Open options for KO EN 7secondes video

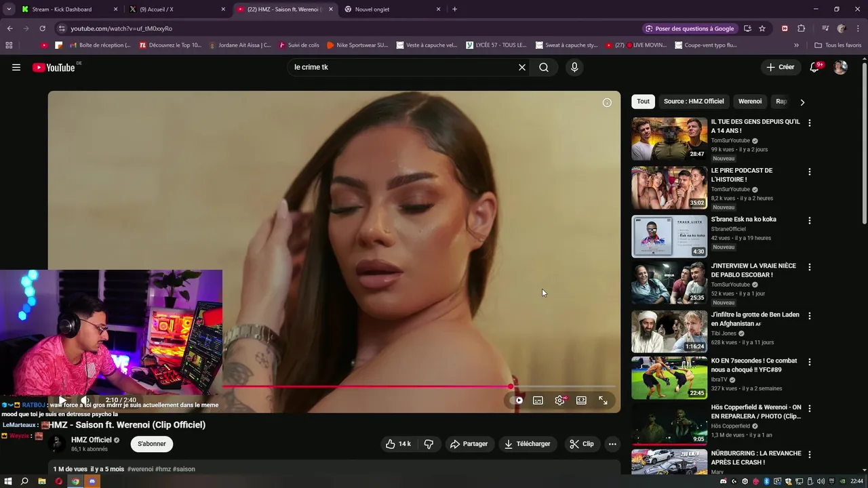click(x=809, y=362)
